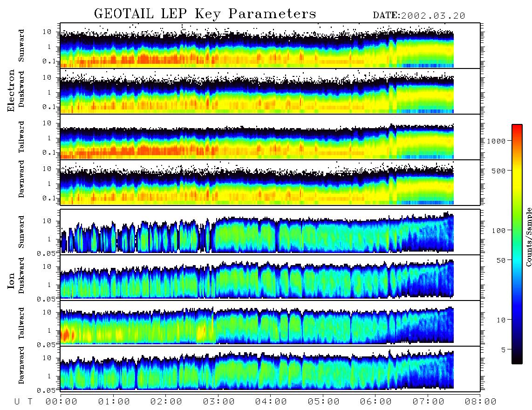Click the 10 tick of Ion Tailward panel
Image resolution: width=532 pixels, height=410 pixels.
pyautogui.click(x=47, y=312)
